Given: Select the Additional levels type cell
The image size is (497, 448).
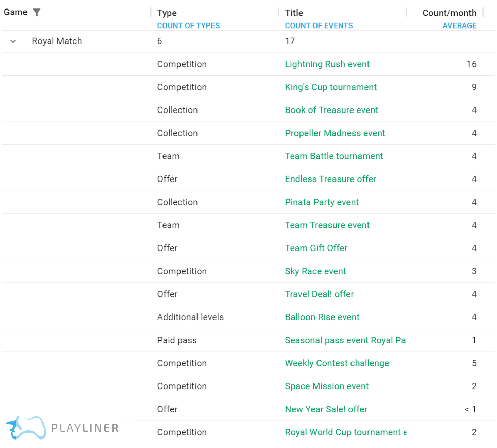Looking at the screenshot, I should click(x=190, y=317).
